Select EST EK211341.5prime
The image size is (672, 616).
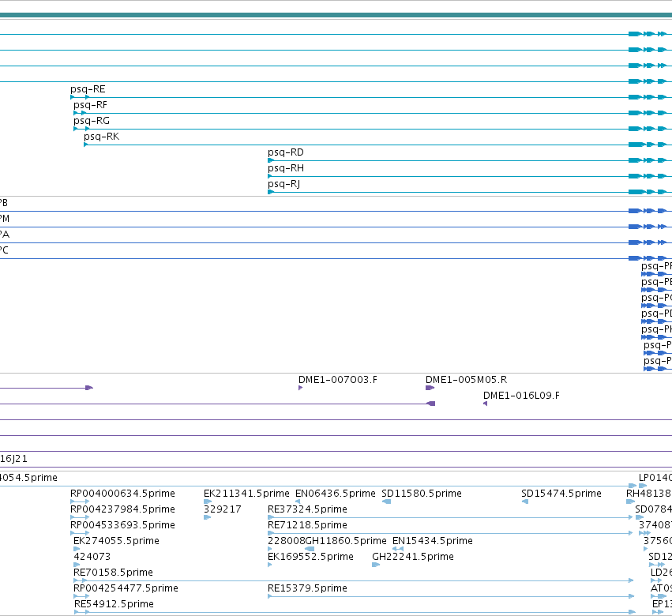pyautogui.click(x=247, y=494)
